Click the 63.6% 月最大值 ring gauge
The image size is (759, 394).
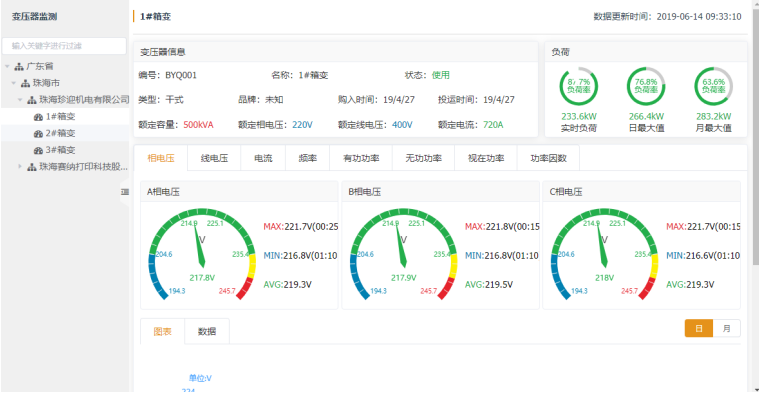click(713, 86)
